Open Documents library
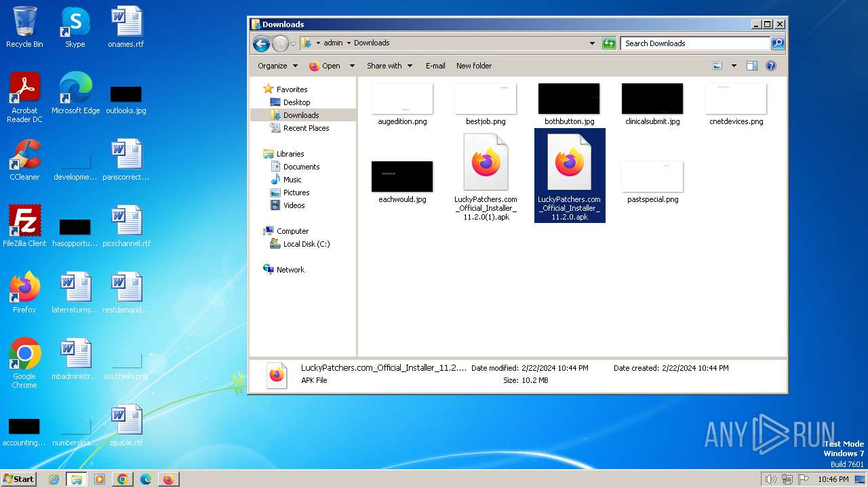 point(301,167)
